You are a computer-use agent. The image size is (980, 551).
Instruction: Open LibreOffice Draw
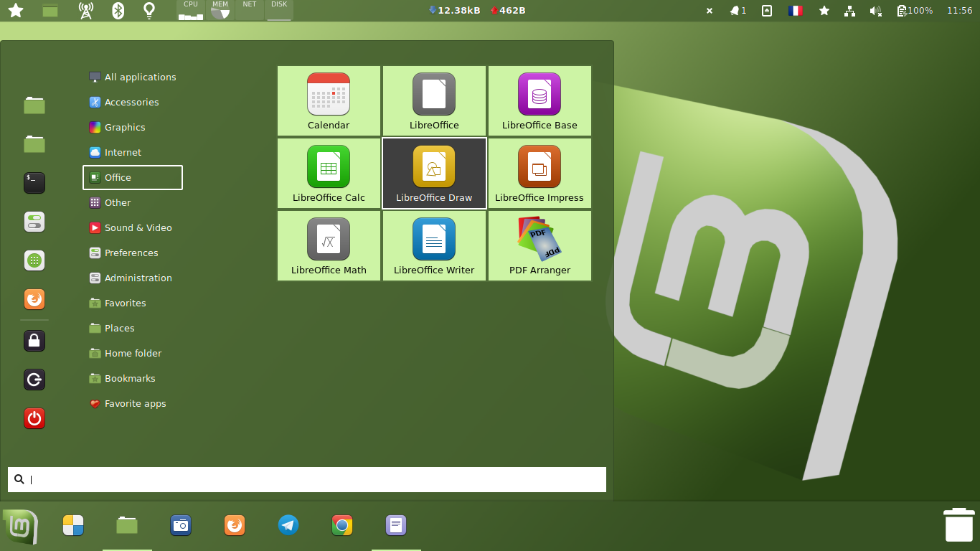(434, 174)
